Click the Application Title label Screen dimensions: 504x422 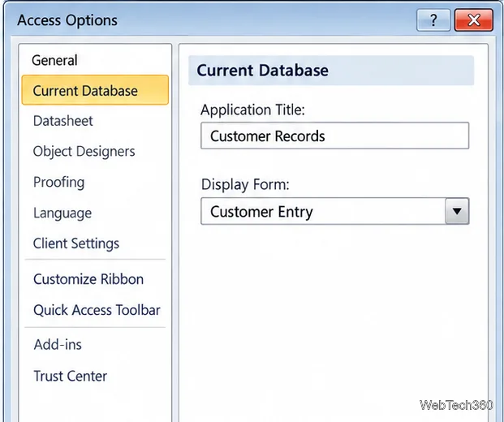coord(252,110)
